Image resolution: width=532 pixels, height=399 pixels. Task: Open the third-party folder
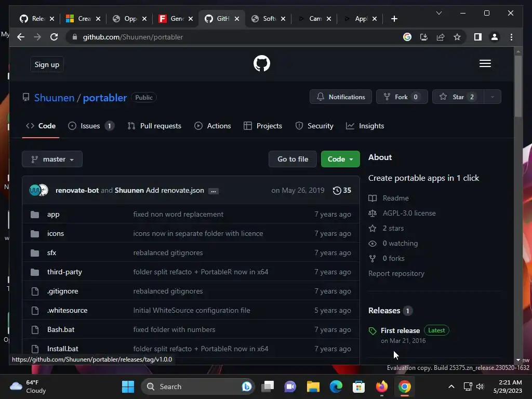(64, 272)
